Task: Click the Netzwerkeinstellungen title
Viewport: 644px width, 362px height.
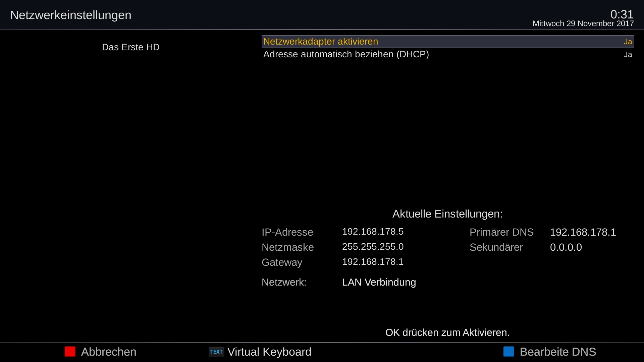Action: pos(71,15)
